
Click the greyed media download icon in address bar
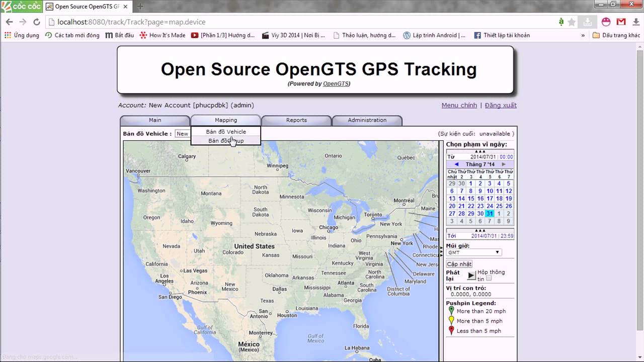click(587, 22)
